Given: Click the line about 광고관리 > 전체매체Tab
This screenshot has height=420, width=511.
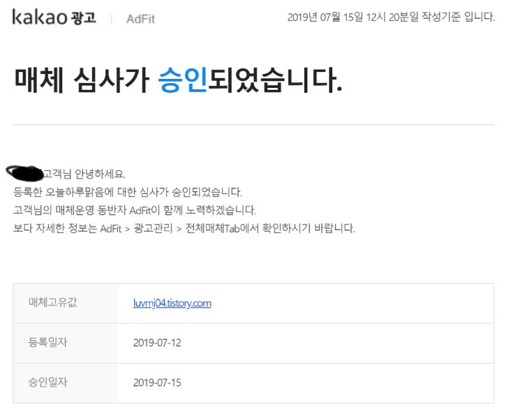Looking at the screenshot, I should [184, 228].
